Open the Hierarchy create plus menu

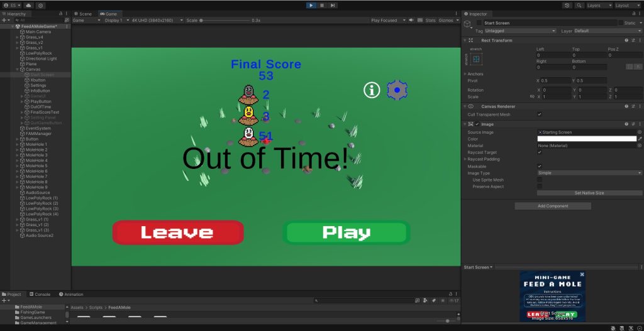click(5, 20)
